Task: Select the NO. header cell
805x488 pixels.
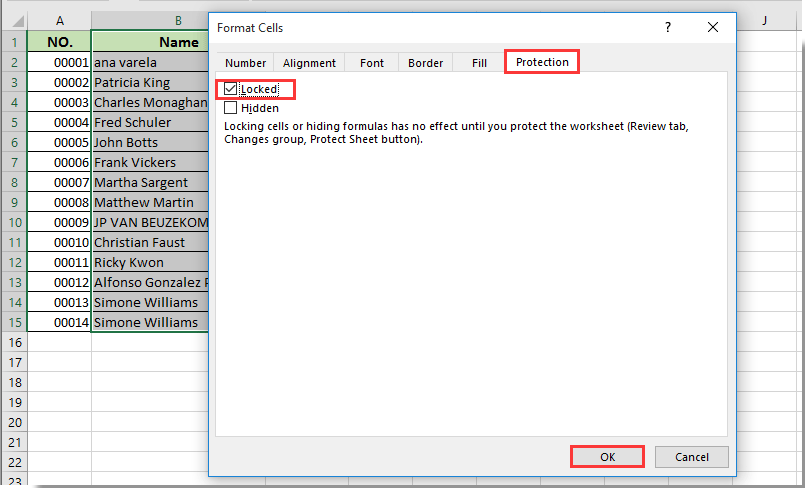Action: [x=59, y=42]
